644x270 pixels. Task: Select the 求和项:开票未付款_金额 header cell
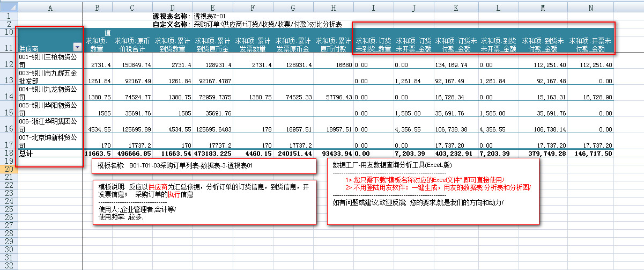[x=590, y=45]
